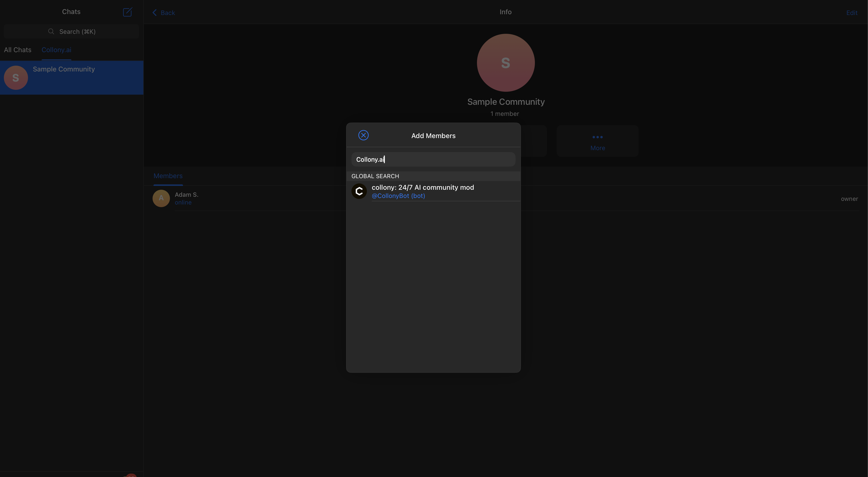Select the collony: 24/7 AI community mod result

[x=423, y=187]
